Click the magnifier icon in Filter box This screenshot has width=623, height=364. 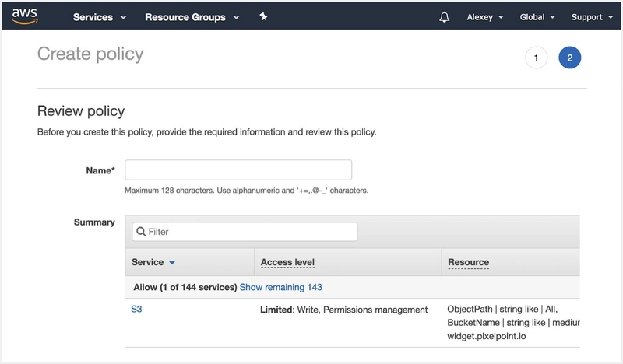click(140, 232)
